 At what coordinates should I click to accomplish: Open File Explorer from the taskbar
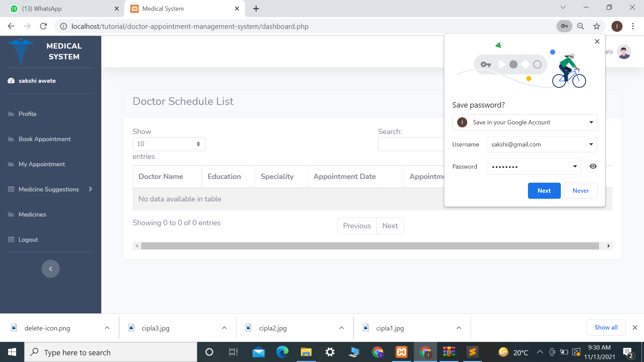pyautogui.click(x=306, y=352)
